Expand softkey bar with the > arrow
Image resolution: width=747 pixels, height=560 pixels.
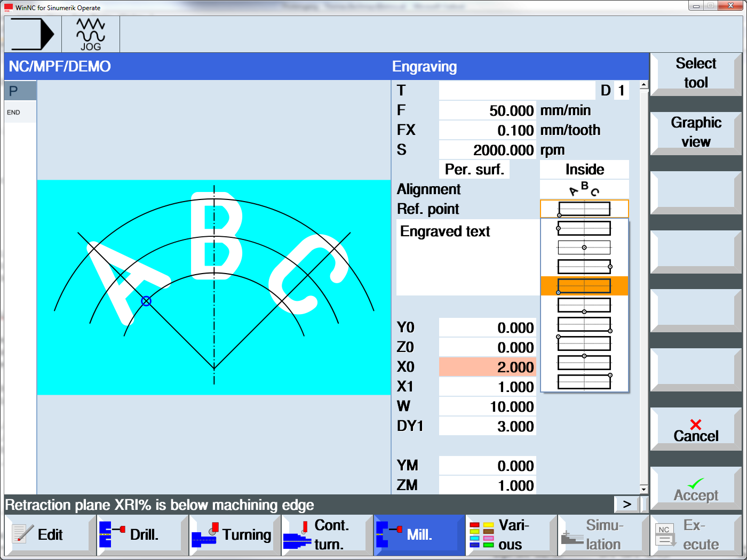627,504
